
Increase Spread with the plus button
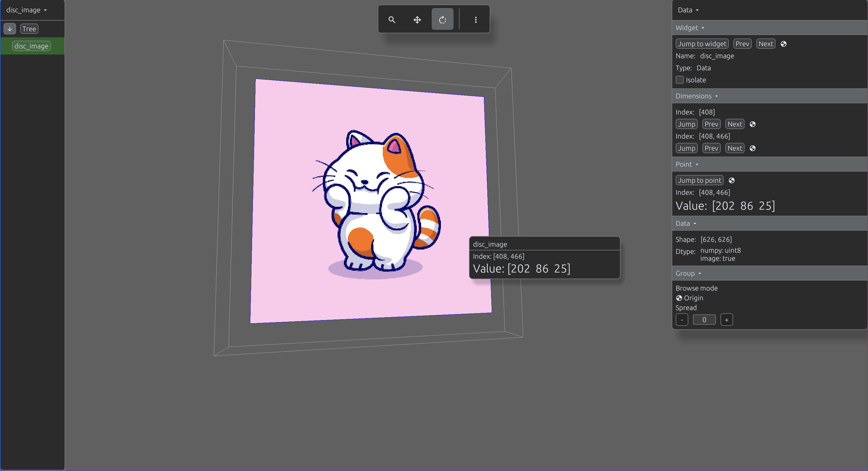[x=726, y=320]
